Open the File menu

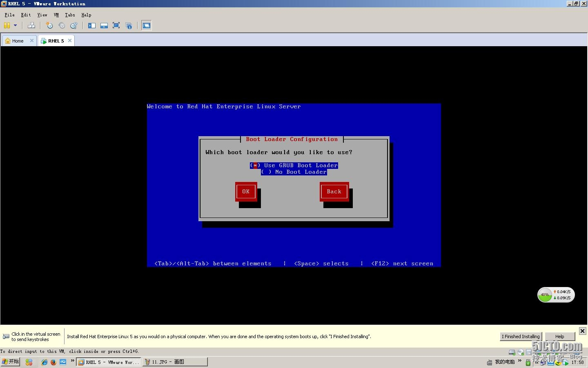click(9, 15)
